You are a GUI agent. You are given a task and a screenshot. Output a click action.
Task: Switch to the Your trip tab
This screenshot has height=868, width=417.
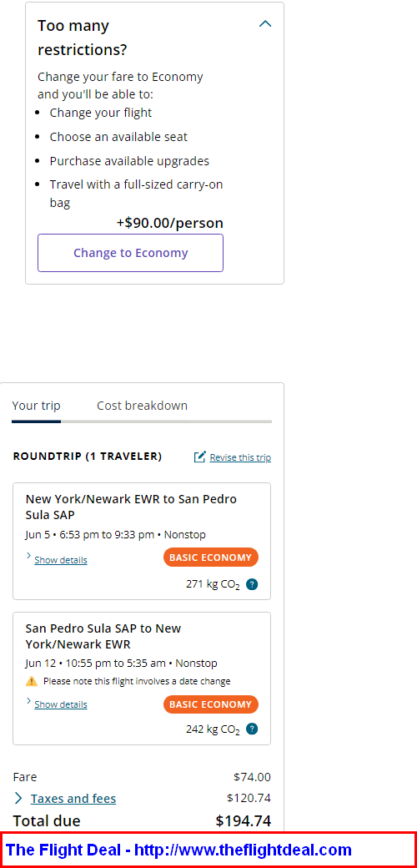36,406
